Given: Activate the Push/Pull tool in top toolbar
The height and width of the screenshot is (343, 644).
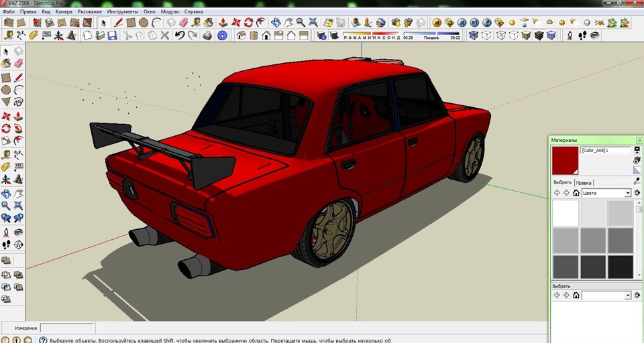Looking at the screenshot, I should click(x=223, y=22).
